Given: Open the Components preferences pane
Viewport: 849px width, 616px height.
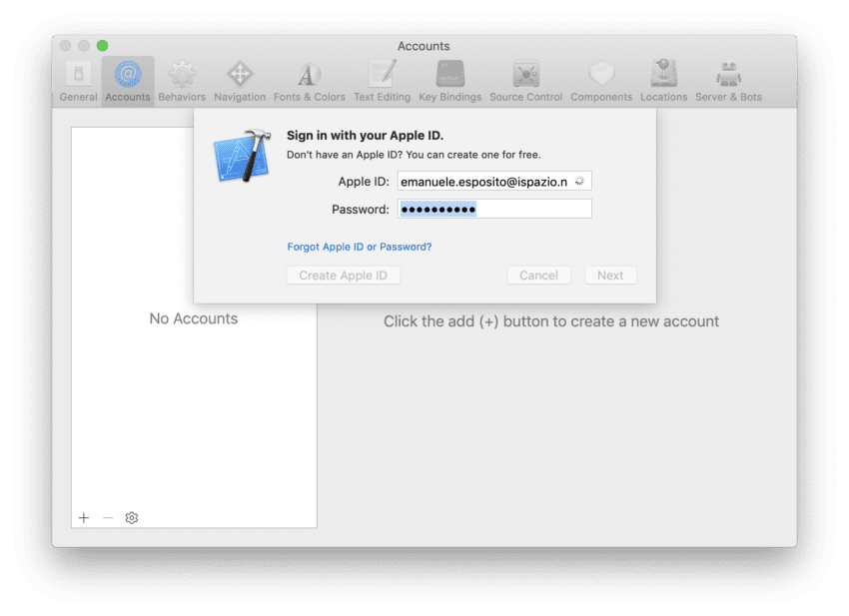Looking at the screenshot, I should (601, 81).
